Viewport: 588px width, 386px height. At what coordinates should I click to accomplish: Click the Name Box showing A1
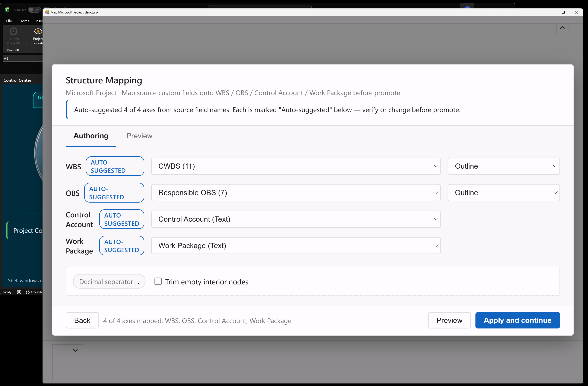(x=22, y=58)
